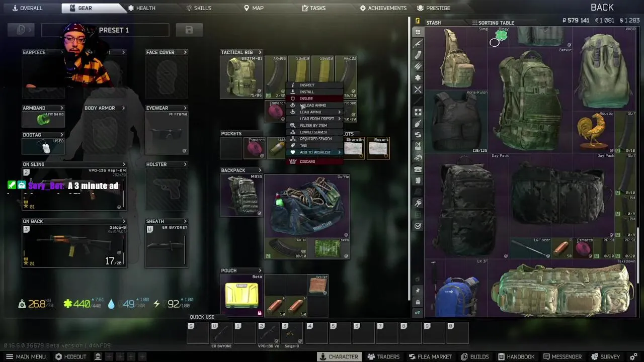Filter stash by keys icon

coord(418,203)
